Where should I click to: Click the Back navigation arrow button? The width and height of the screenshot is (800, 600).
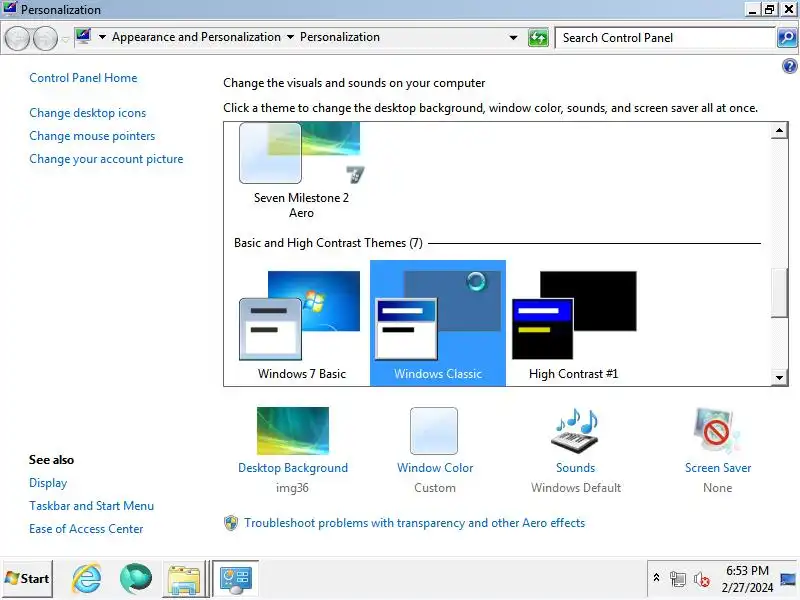point(17,38)
